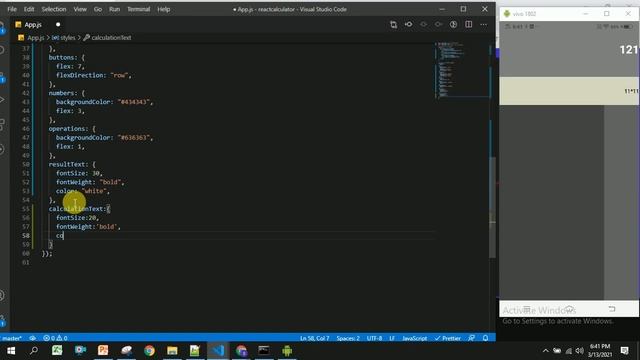Viewport: 640px width, 360px height.
Task: Open Source Control in the activity bar
Action: [x=2, y=76]
